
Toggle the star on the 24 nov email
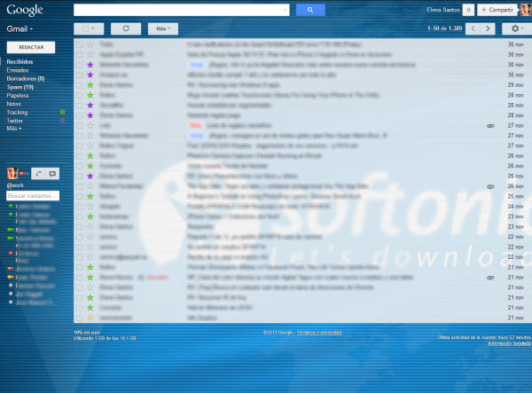(x=90, y=207)
